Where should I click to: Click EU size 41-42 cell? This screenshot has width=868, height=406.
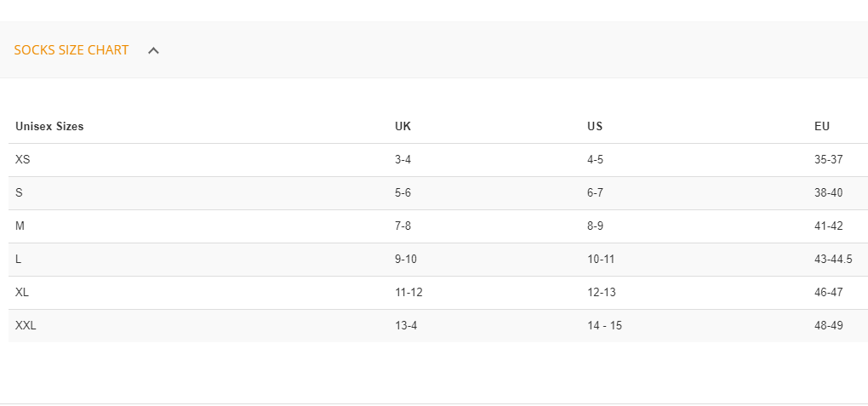click(828, 226)
